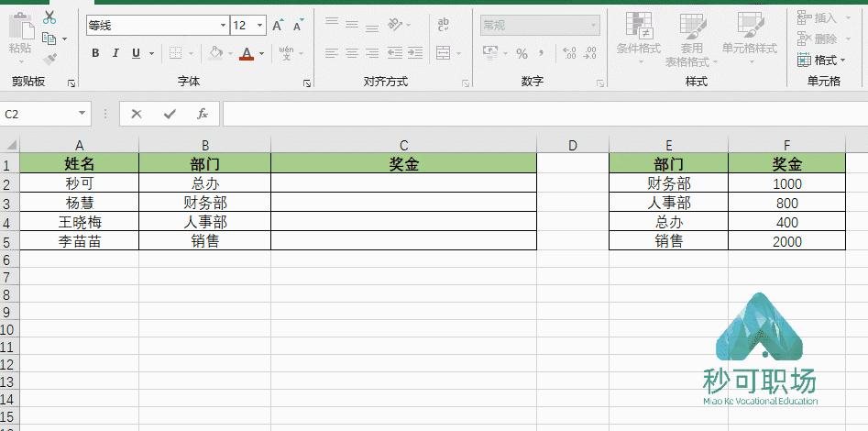Click the text orientation icon
This screenshot has width=868, height=431.
395,25
